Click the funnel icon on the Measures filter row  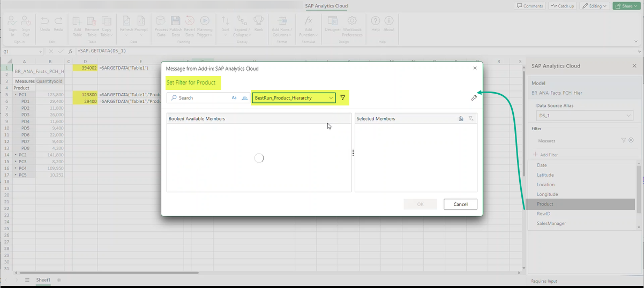pyautogui.click(x=624, y=140)
